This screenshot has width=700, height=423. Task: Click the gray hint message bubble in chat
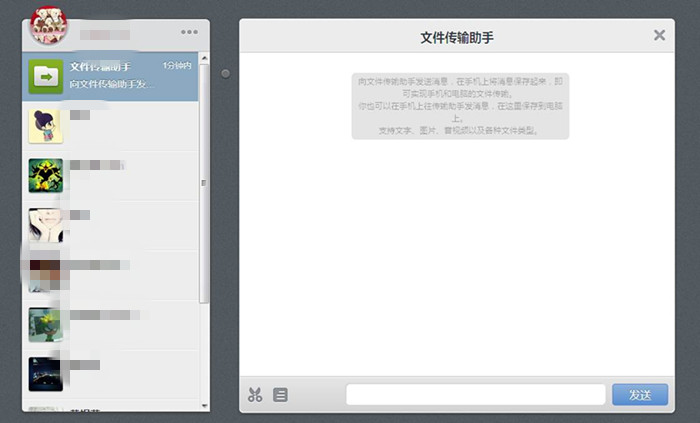coord(460,106)
